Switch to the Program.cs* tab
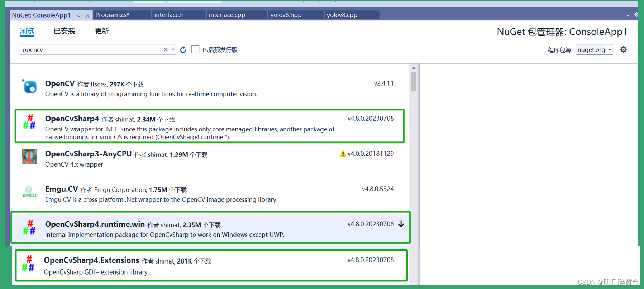 click(122, 15)
